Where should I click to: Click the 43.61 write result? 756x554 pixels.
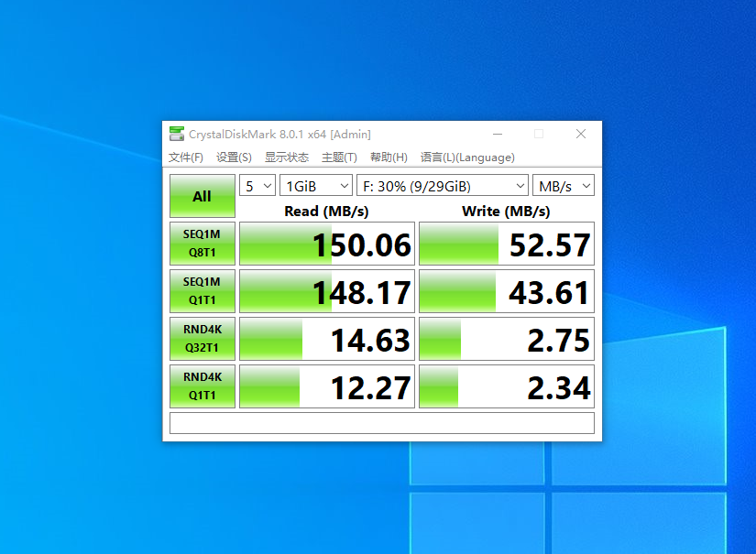click(507, 291)
